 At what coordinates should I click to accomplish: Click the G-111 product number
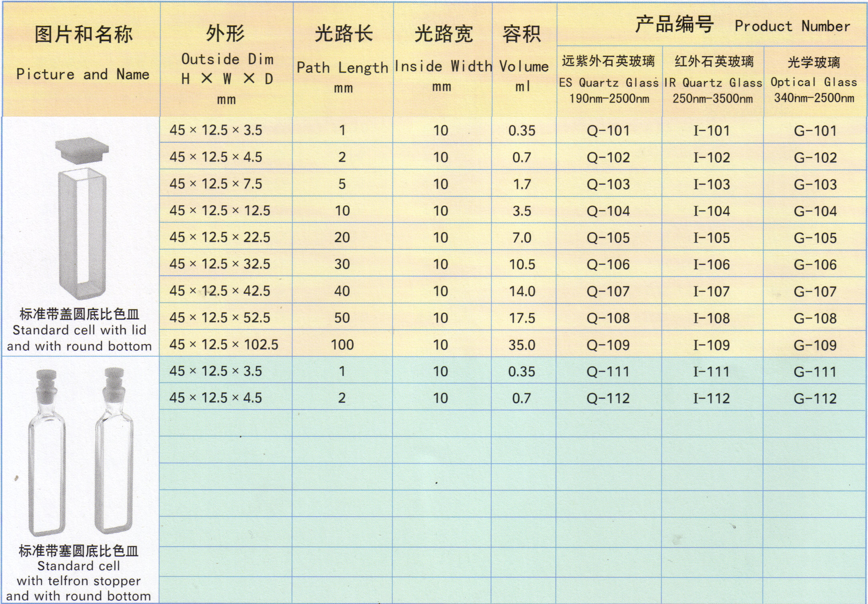point(815,372)
